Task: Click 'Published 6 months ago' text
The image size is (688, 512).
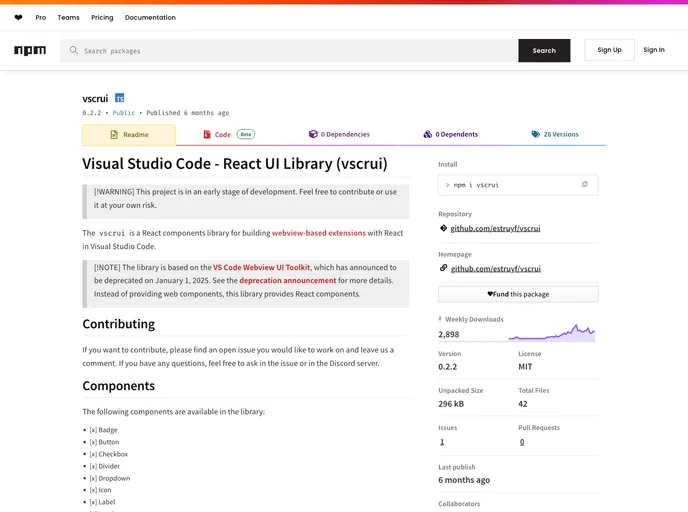Action: click(188, 113)
